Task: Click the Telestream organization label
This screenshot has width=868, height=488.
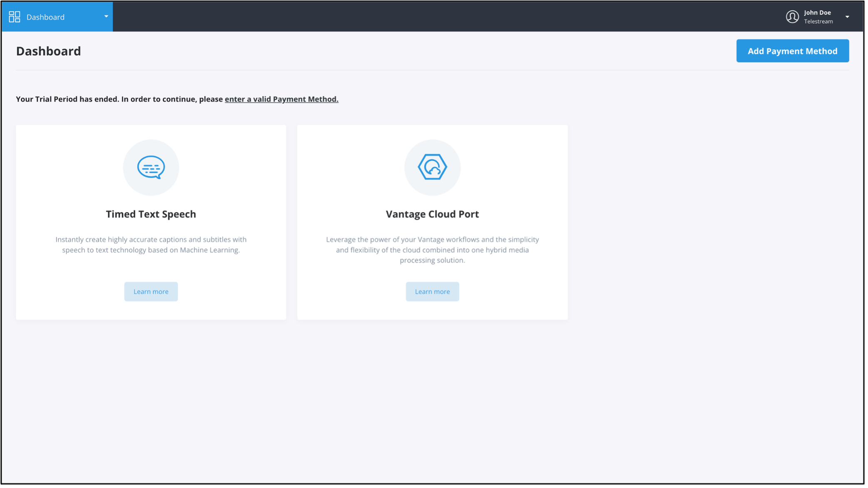Action: click(818, 22)
